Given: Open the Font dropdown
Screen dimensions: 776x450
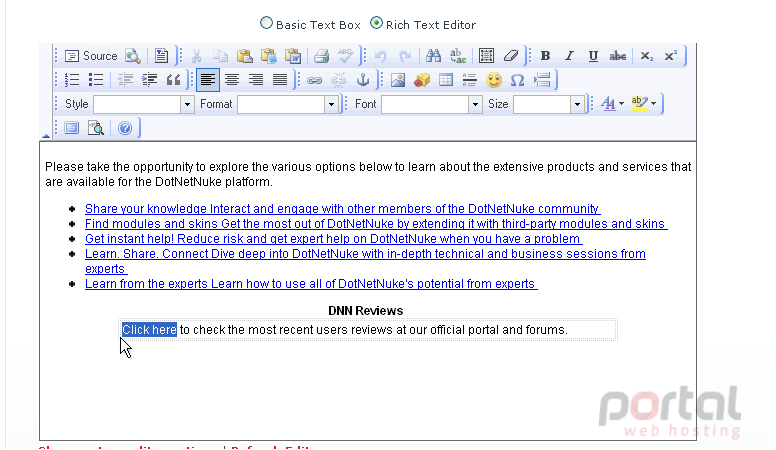Looking at the screenshot, I should [x=432, y=104].
